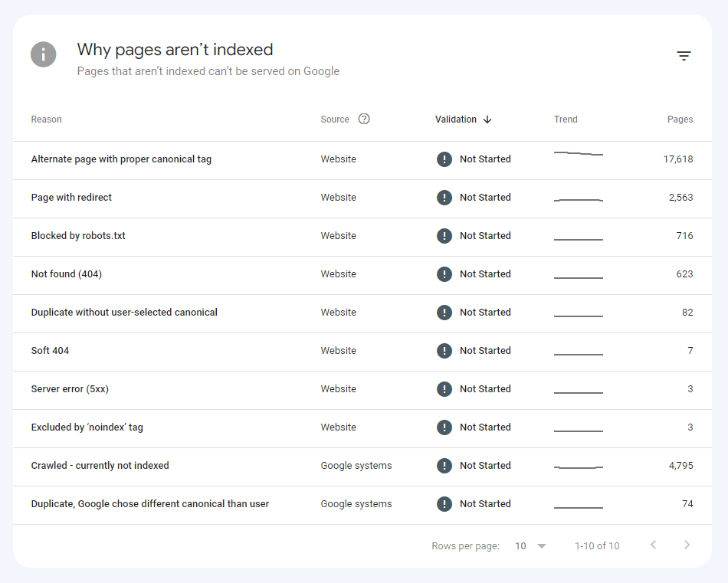Open Crawled - currently not indexed
This screenshot has height=583, width=728.
point(100,466)
